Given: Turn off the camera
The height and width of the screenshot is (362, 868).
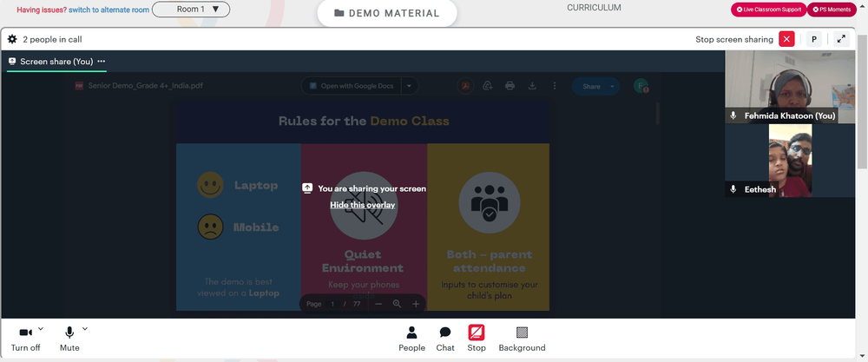Looking at the screenshot, I should coord(25,339).
